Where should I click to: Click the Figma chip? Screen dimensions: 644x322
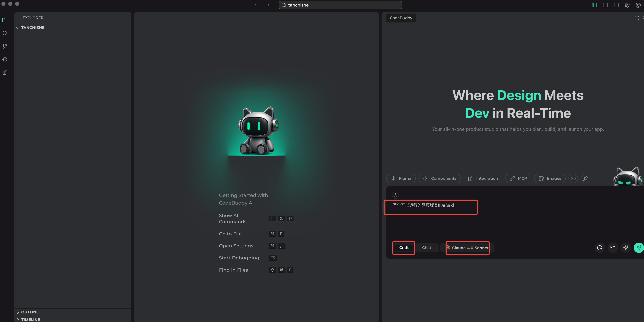[401, 178]
